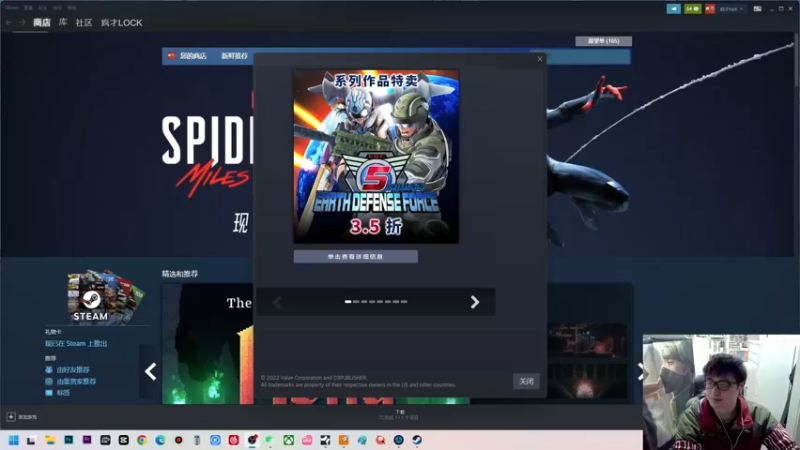Image resolution: width=800 pixels, height=450 pixels.
Task: Open the CapCut icon in the taskbar
Action: tap(123, 440)
